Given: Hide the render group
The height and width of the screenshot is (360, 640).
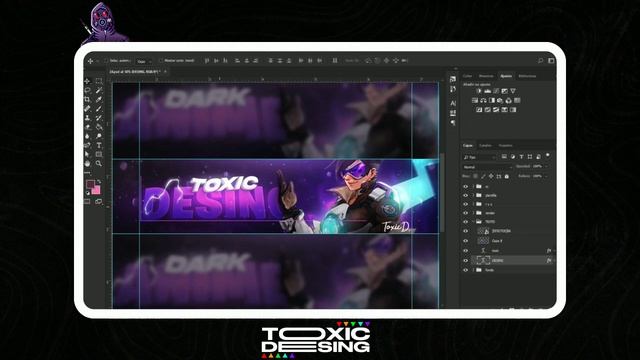Looking at the screenshot, I should [x=465, y=213].
